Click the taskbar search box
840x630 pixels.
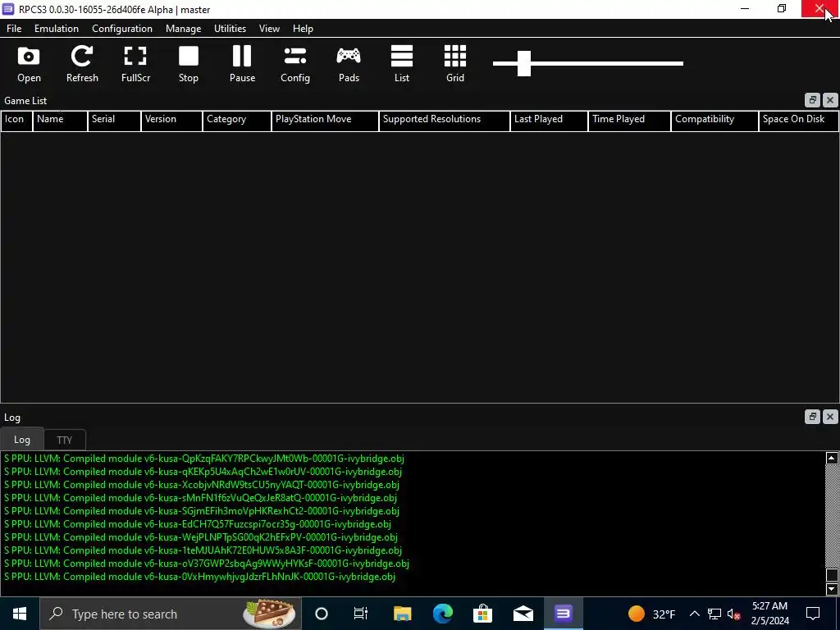pos(171,614)
